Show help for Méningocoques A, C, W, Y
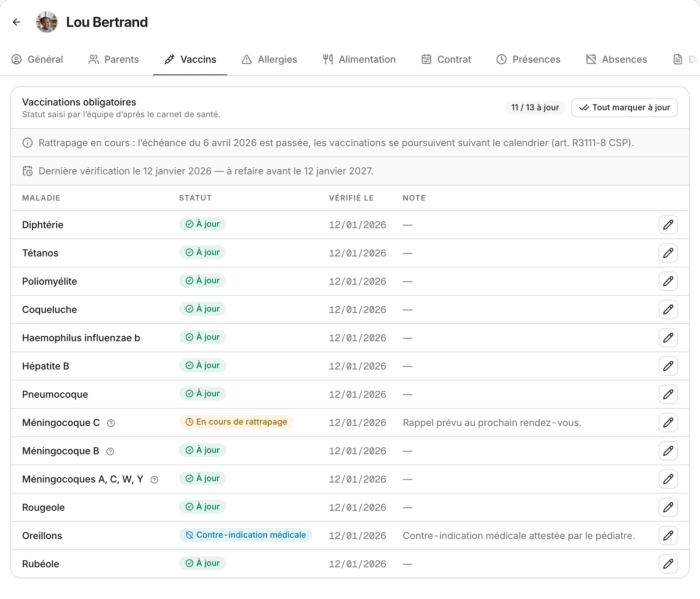Viewport: 700px width, 599px height. tap(154, 480)
